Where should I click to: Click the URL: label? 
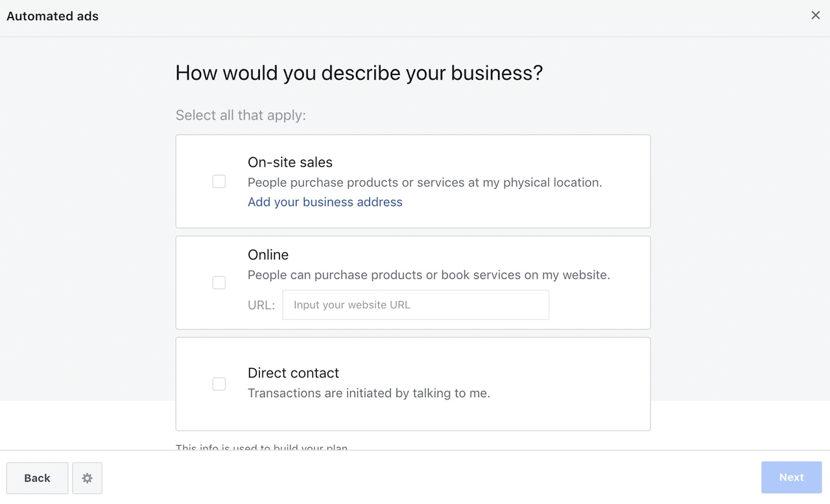pyautogui.click(x=261, y=305)
